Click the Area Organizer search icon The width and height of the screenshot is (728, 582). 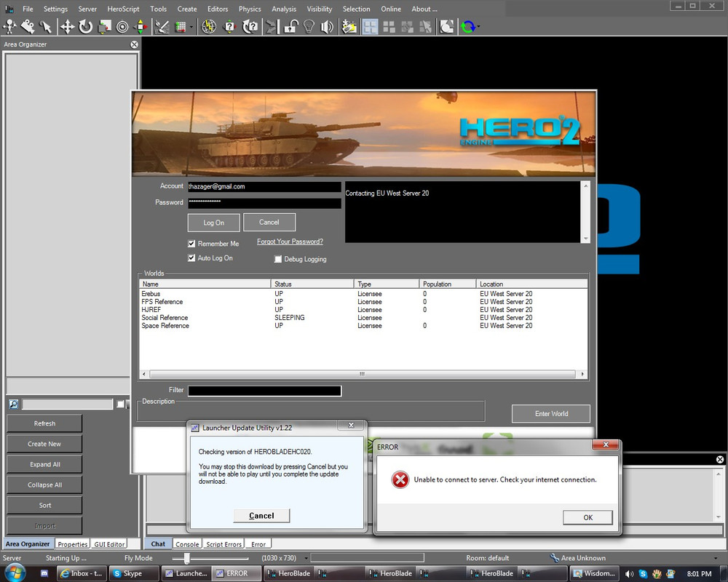coord(13,404)
